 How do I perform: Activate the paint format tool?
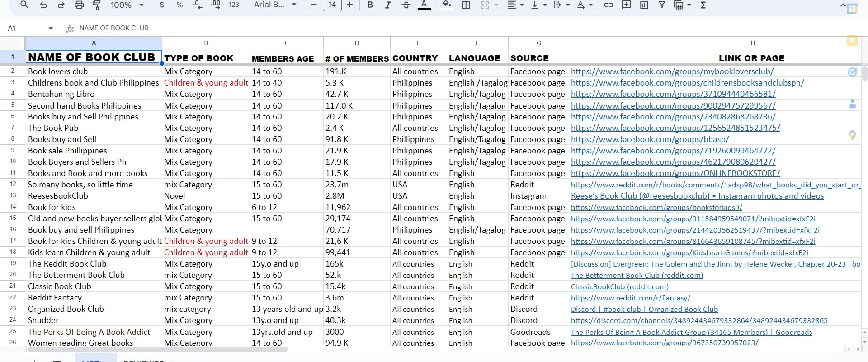point(97,5)
